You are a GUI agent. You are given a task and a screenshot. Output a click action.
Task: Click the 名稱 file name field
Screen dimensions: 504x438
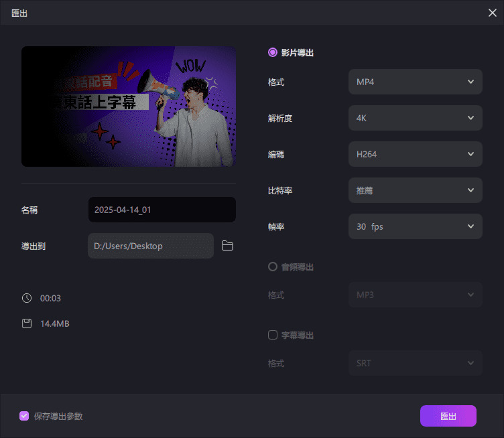point(162,210)
